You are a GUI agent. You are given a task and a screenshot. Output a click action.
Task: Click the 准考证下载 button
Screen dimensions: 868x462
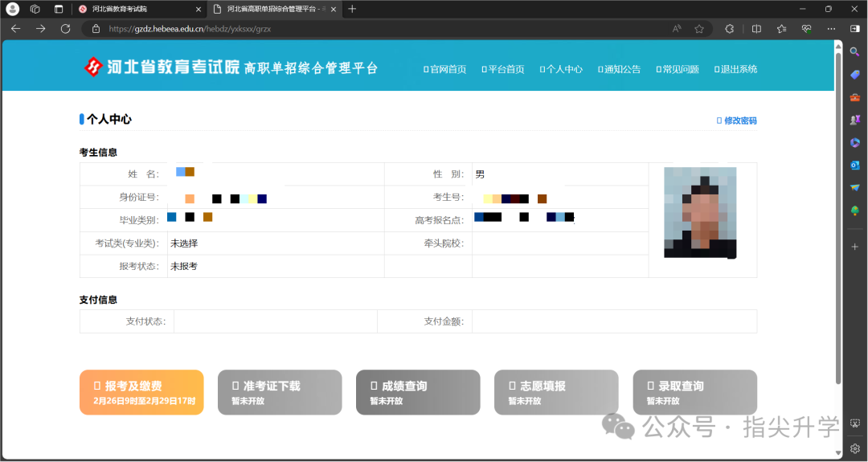[x=280, y=392]
